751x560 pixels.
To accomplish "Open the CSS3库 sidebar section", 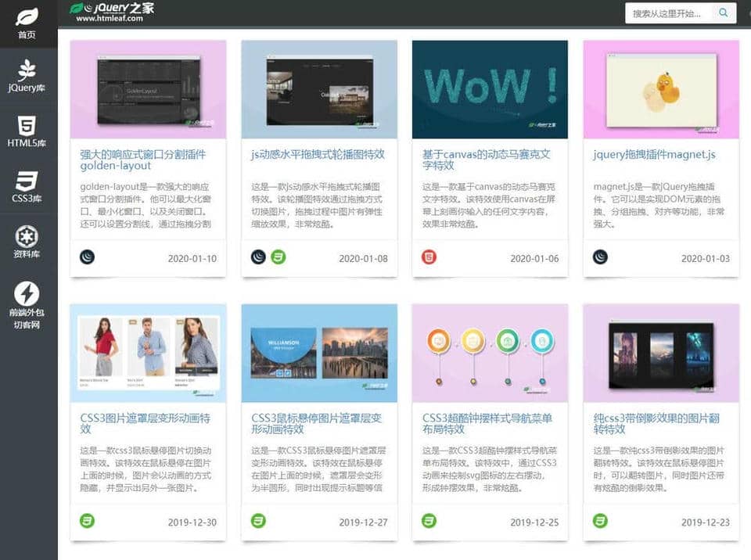I will (x=27, y=186).
